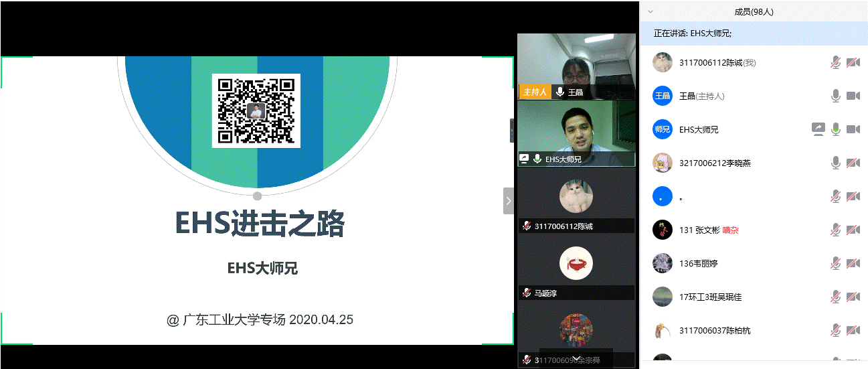Select 王晶's video thumbnail
The image size is (868, 369).
click(576, 66)
